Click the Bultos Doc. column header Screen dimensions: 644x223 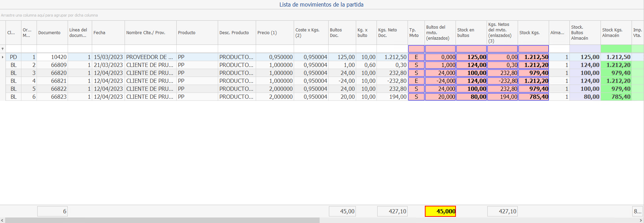coord(342,33)
